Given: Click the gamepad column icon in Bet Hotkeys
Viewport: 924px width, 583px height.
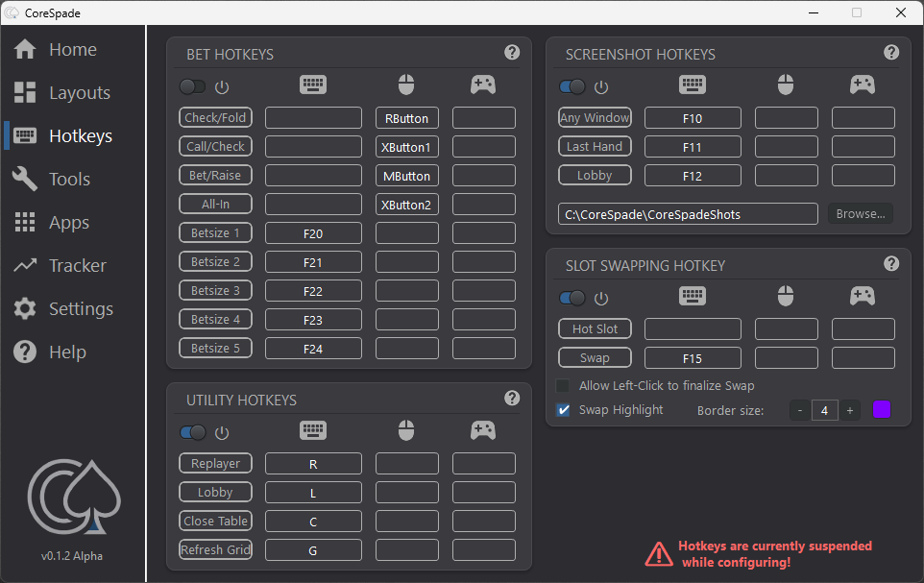Looking at the screenshot, I should click(x=483, y=85).
